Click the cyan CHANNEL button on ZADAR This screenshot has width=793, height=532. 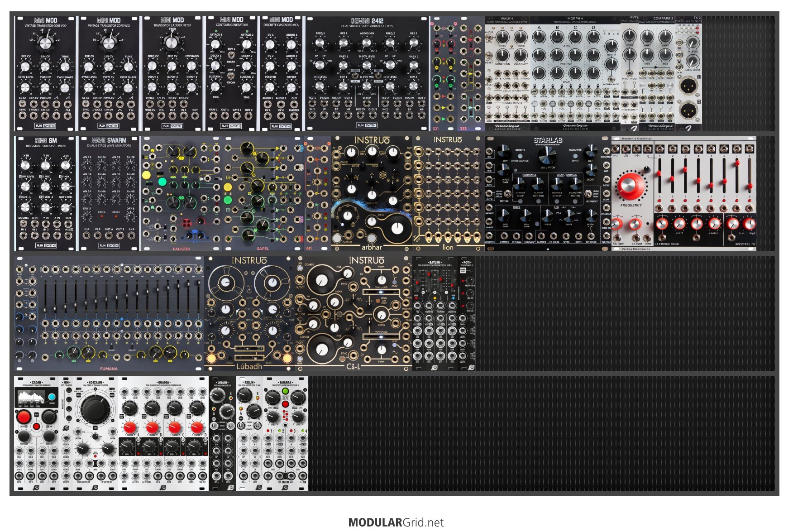[52, 397]
